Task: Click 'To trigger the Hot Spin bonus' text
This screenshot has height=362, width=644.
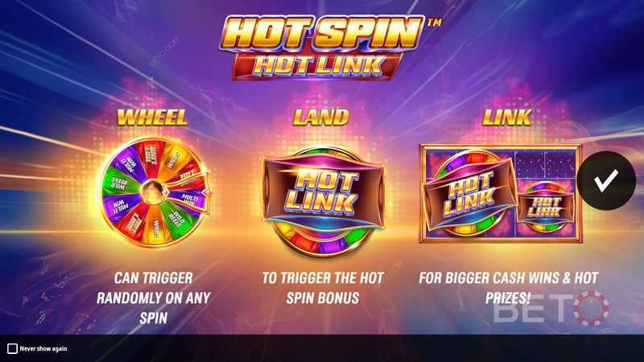Action: point(323,288)
